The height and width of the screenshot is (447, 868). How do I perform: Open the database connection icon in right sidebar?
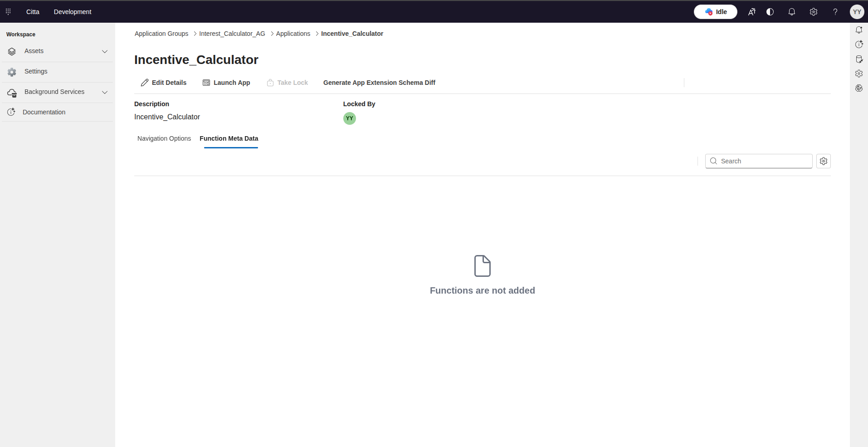coord(859,59)
